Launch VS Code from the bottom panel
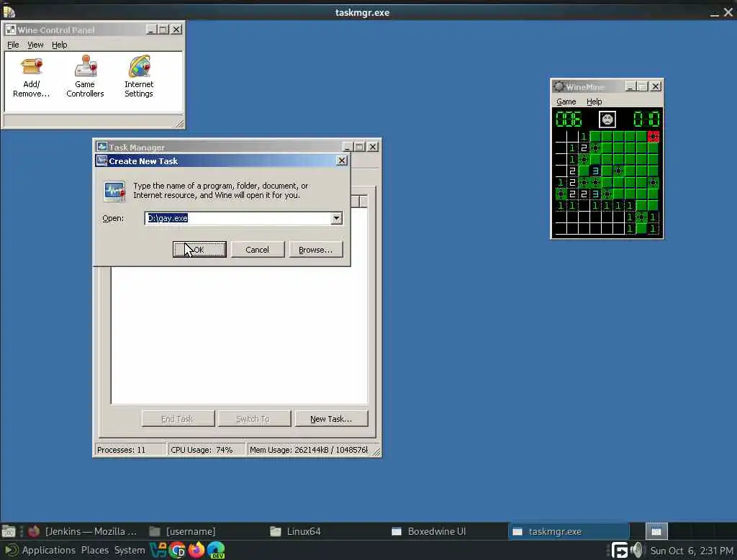This screenshot has width=737, height=560. [x=158, y=550]
